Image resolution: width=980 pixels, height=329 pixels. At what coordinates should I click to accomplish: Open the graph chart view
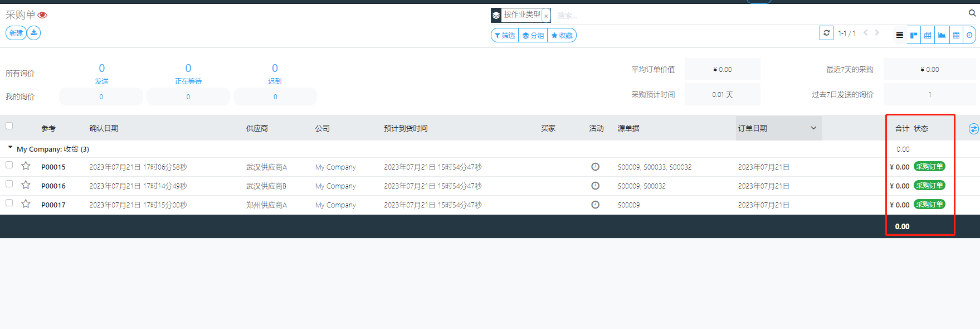[x=942, y=35]
